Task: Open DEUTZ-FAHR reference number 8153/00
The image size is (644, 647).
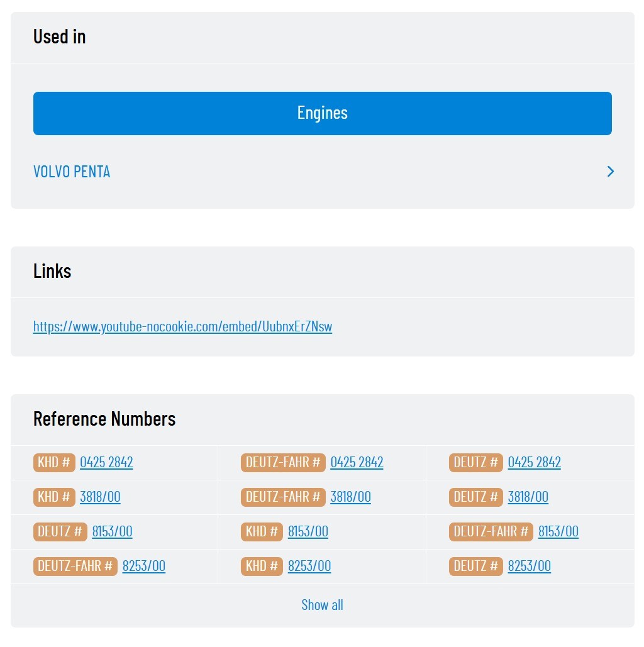Action: click(x=558, y=531)
